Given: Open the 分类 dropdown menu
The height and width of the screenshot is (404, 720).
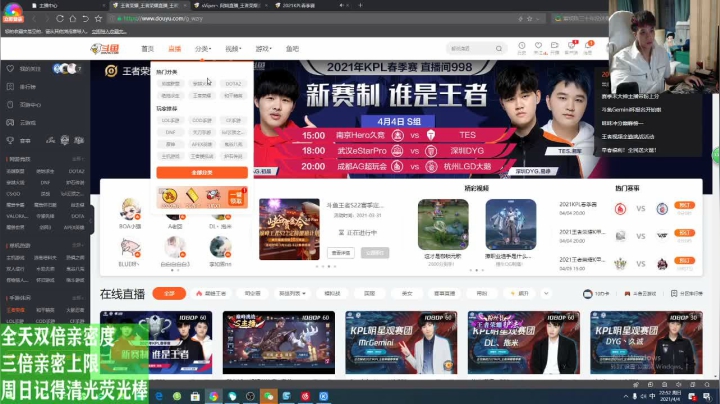Looking at the screenshot, I should 202,49.
